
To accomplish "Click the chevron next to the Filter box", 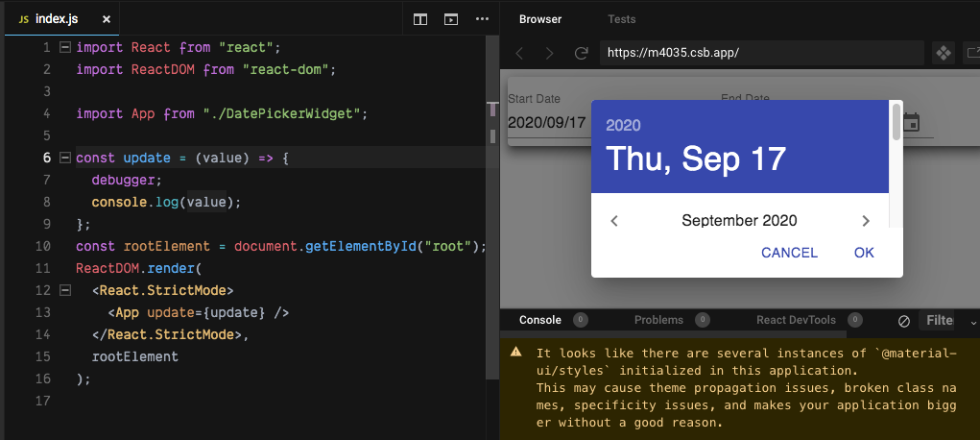I will click(973, 323).
